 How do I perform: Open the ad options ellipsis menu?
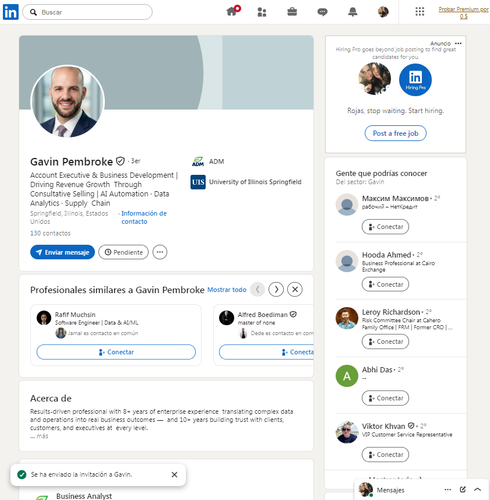tap(458, 43)
